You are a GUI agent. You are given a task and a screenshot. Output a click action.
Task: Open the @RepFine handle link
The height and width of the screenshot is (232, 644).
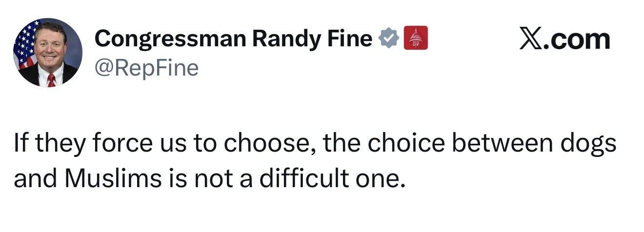146,68
